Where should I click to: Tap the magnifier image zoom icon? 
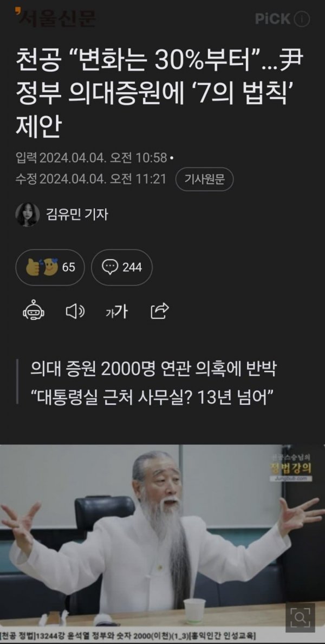(x=300, y=617)
